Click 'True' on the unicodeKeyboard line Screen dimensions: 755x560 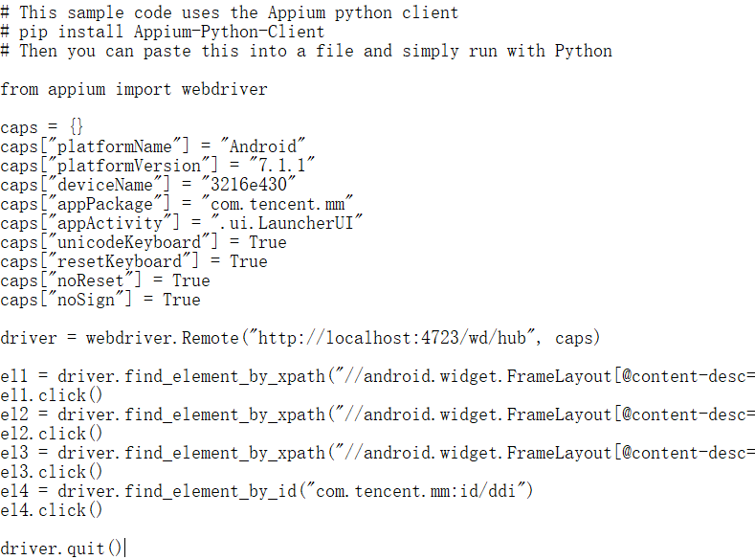click(267, 242)
